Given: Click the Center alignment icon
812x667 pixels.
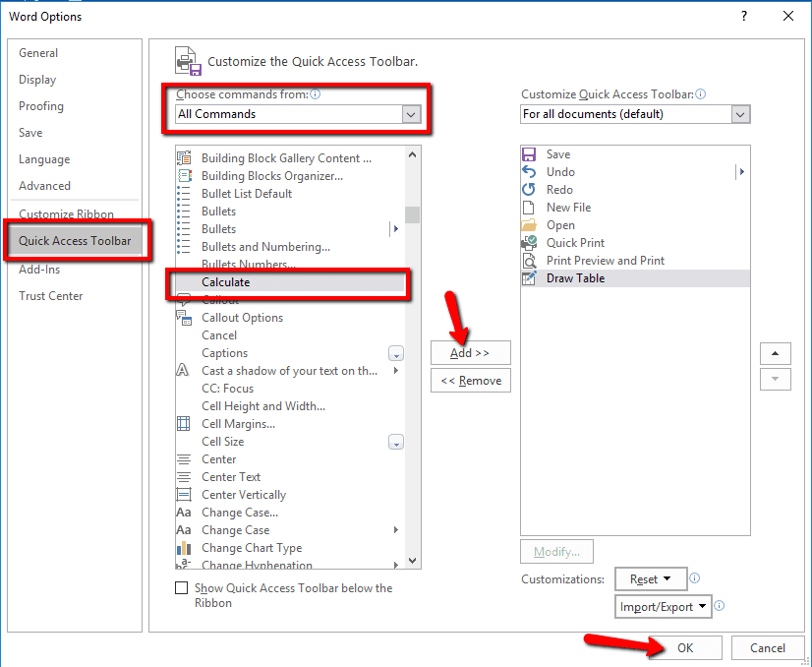Looking at the screenshot, I should [184, 459].
